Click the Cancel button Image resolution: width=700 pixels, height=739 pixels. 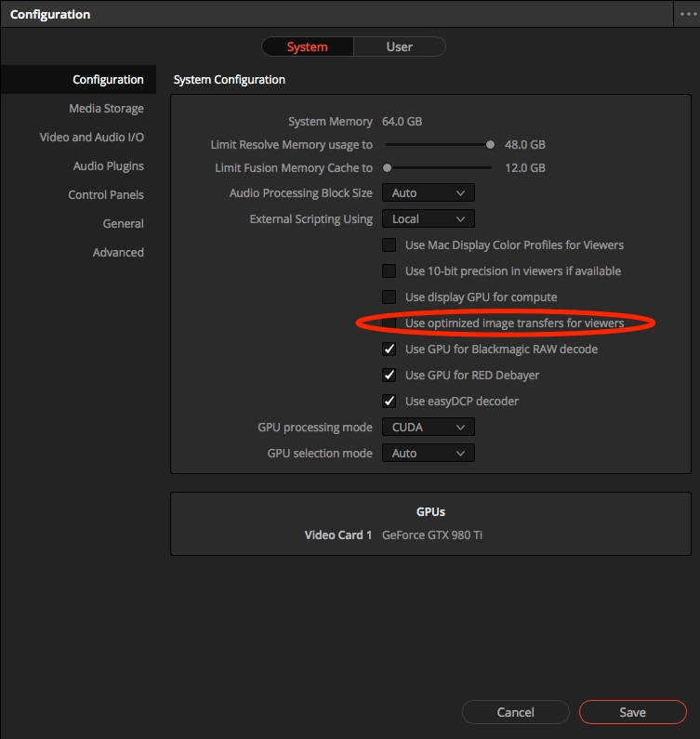click(516, 712)
